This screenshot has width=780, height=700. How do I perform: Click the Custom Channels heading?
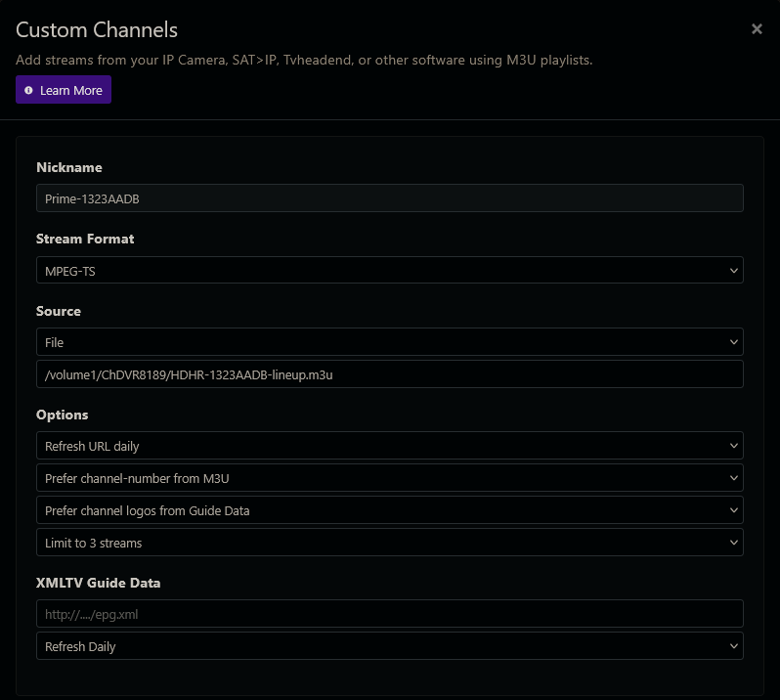coord(97,30)
